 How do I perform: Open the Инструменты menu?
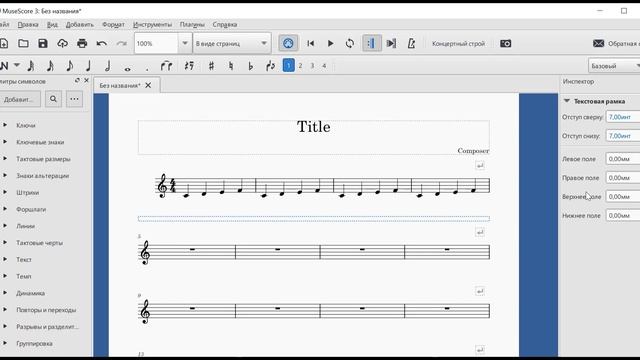point(152,24)
